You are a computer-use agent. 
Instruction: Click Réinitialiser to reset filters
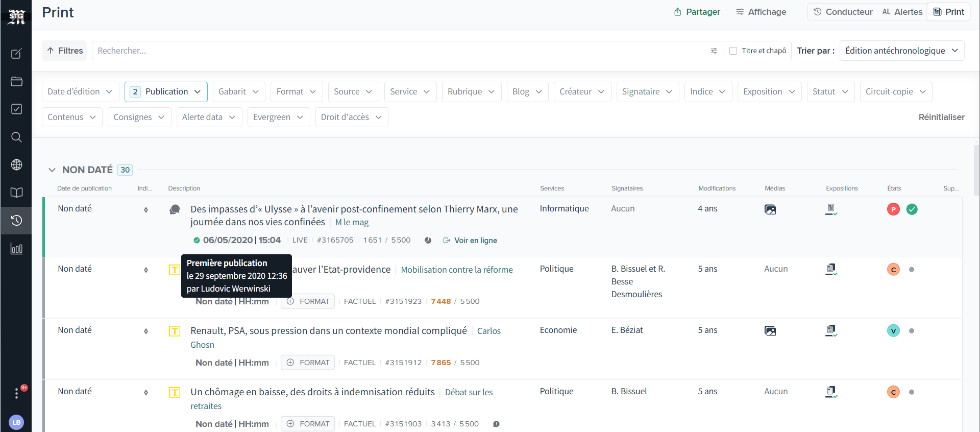(941, 117)
